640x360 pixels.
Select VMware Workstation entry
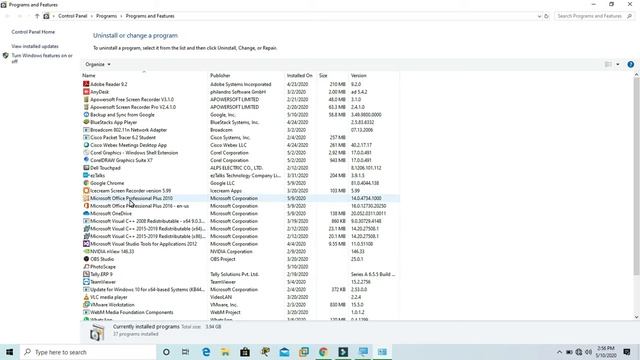click(x=240, y=305)
